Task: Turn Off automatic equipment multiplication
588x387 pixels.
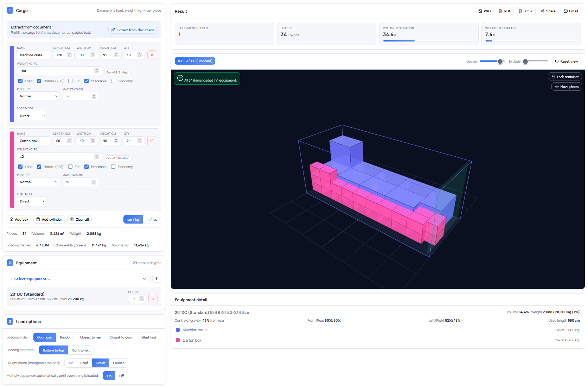Action: pos(122,376)
